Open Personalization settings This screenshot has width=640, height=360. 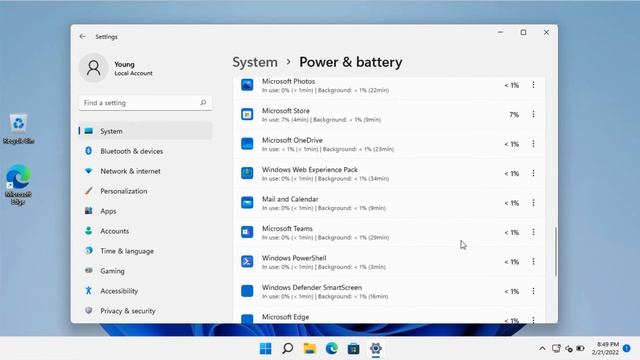click(x=145, y=191)
